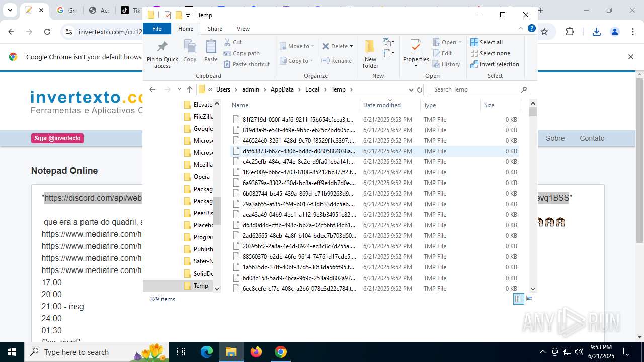This screenshot has width=644, height=362.
Task: Open recent locations dropdown
Action: [x=179, y=89]
